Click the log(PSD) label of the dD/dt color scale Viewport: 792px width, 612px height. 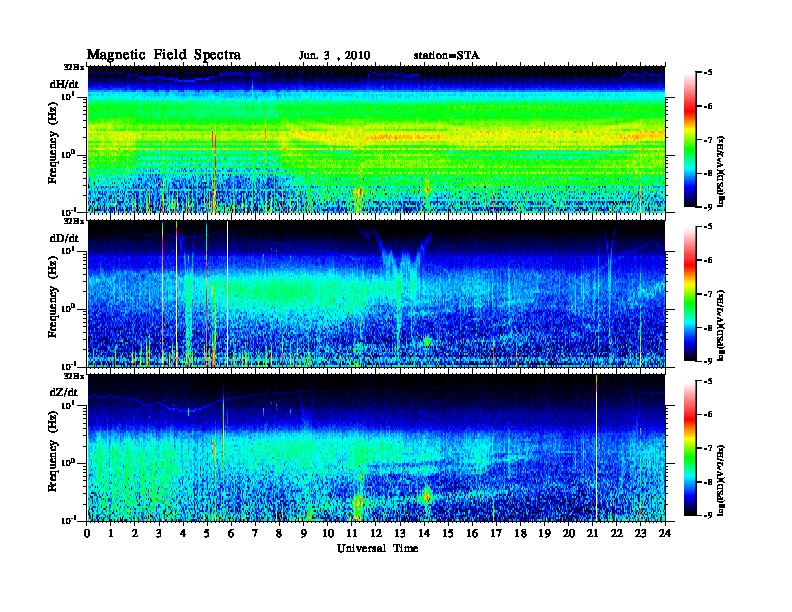721,326
